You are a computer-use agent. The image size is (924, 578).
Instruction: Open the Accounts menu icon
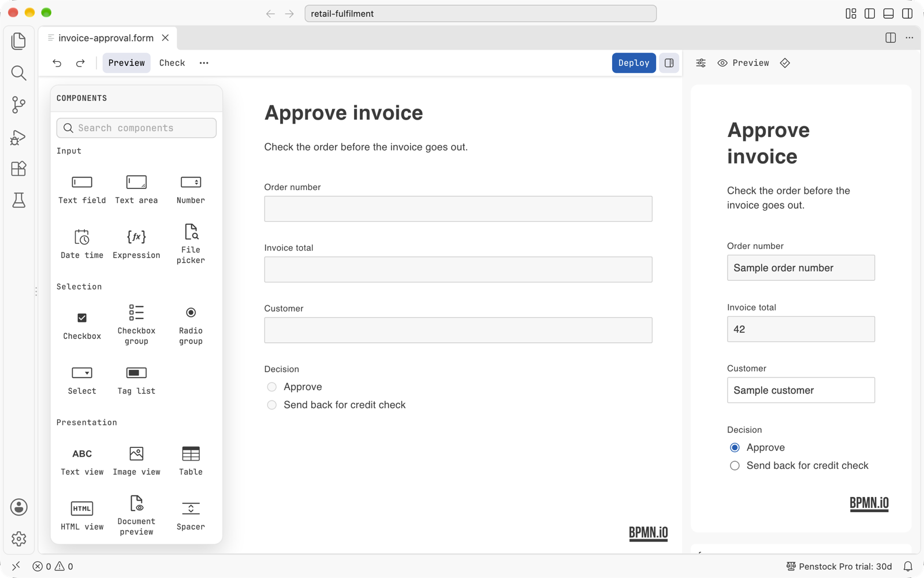point(18,507)
